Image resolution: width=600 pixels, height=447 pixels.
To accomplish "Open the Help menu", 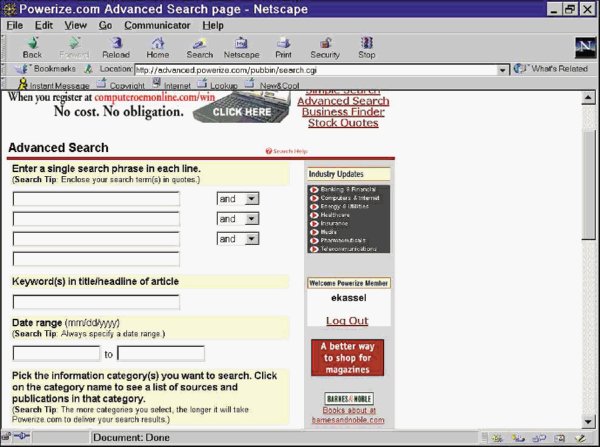I will coord(213,25).
